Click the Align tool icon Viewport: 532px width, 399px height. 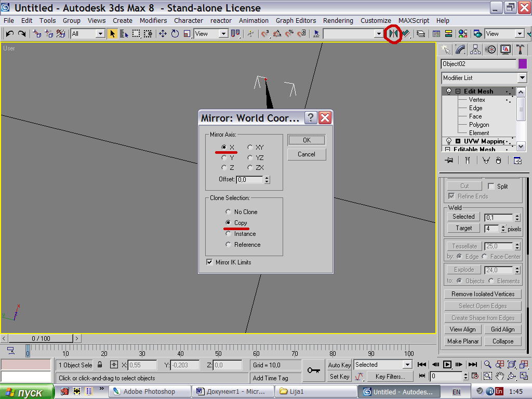tap(406, 34)
